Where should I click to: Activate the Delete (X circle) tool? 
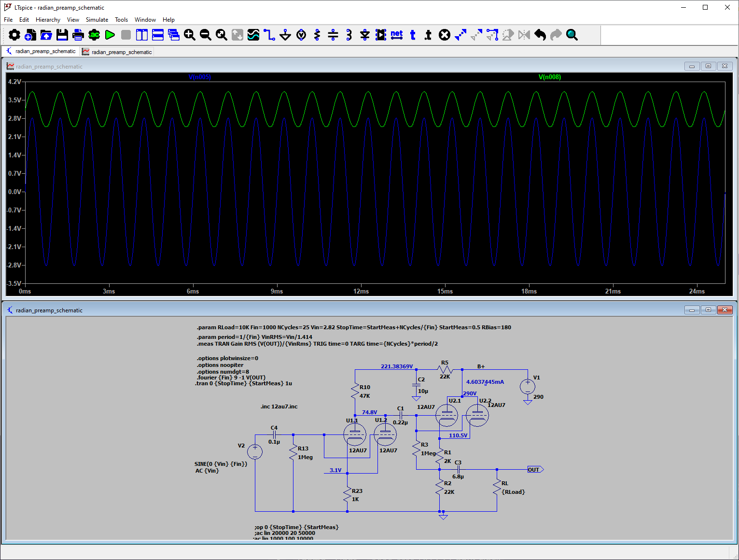point(445,35)
